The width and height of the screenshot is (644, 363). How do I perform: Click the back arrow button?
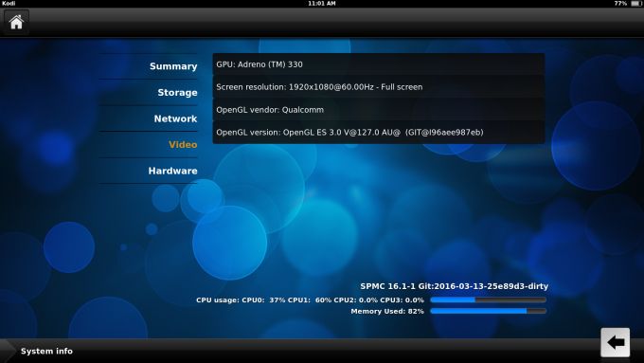(615, 342)
